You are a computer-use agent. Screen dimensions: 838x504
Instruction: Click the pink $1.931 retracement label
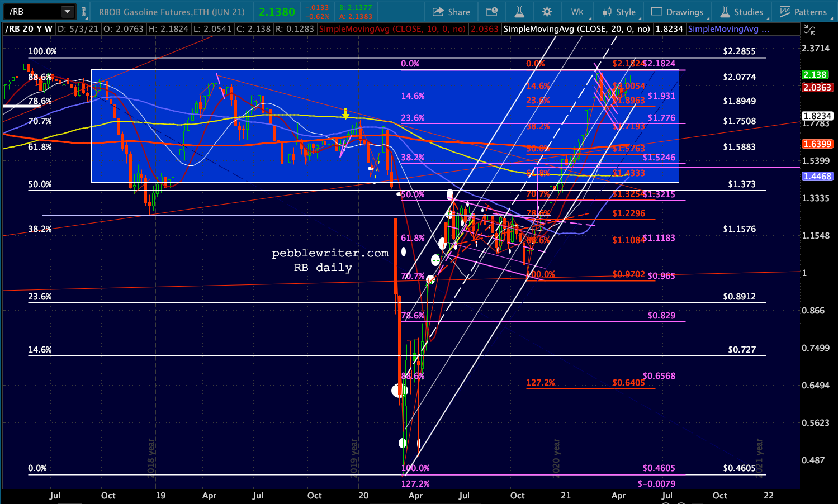(x=661, y=96)
